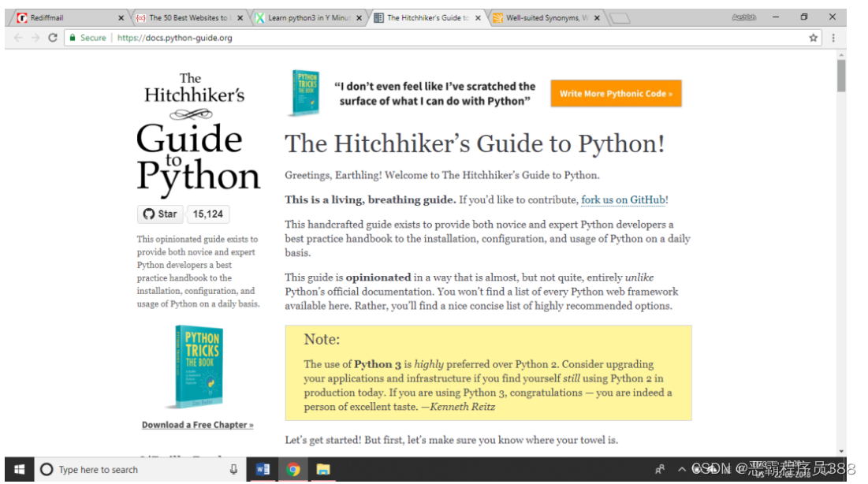Bookmark this page with the star icon

coord(813,38)
